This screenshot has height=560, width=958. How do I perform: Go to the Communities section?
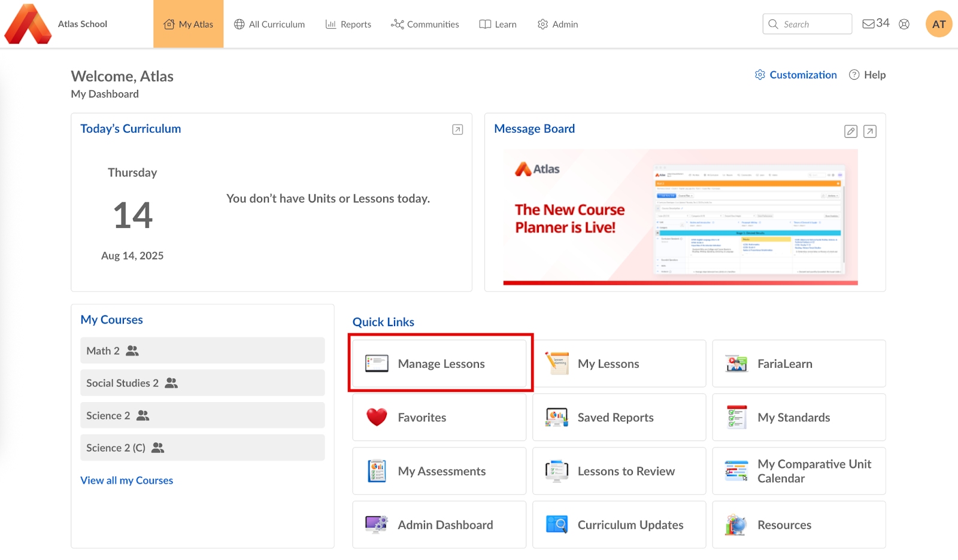(425, 25)
